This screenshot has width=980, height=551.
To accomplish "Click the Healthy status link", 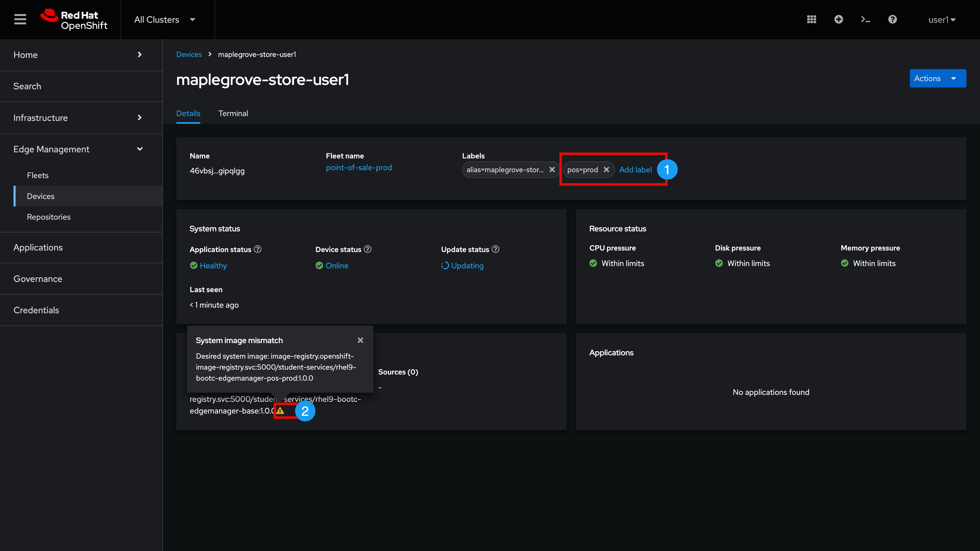I will (x=213, y=265).
